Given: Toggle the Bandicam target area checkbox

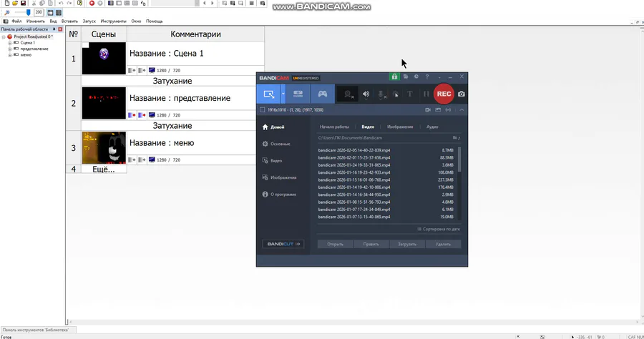Looking at the screenshot, I should [262, 110].
